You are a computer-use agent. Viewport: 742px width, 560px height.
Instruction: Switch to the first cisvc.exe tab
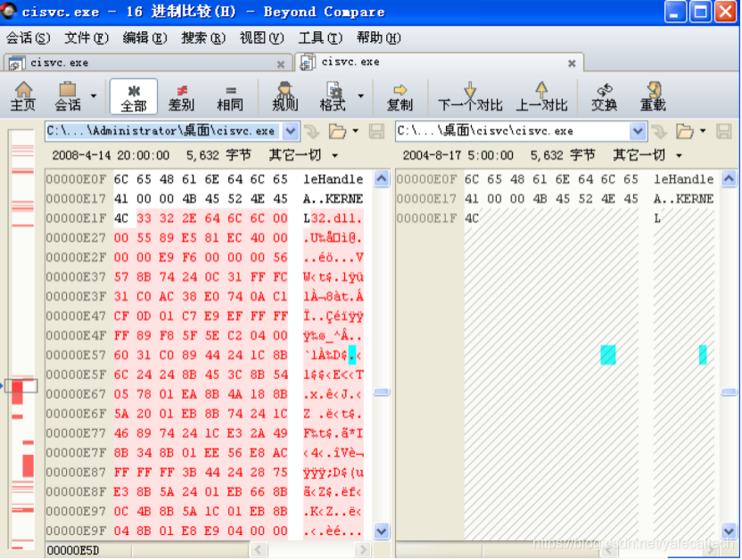pyautogui.click(x=148, y=63)
